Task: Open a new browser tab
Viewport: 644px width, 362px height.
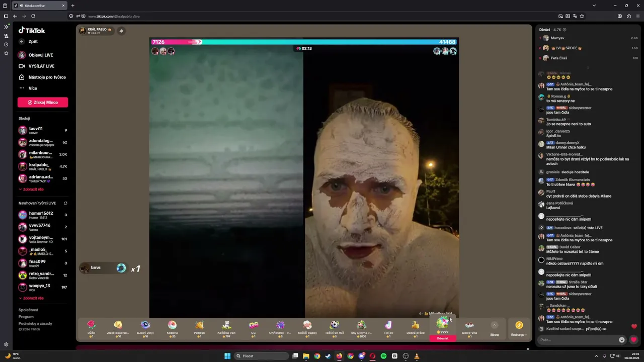Action: click(72, 6)
